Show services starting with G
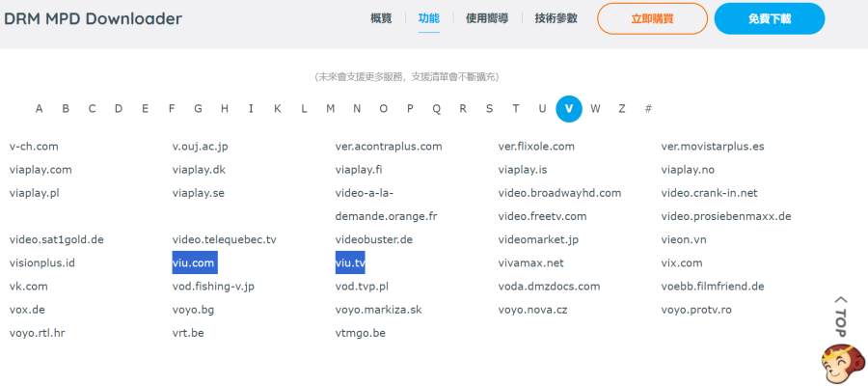 click(x=198, y=108)
